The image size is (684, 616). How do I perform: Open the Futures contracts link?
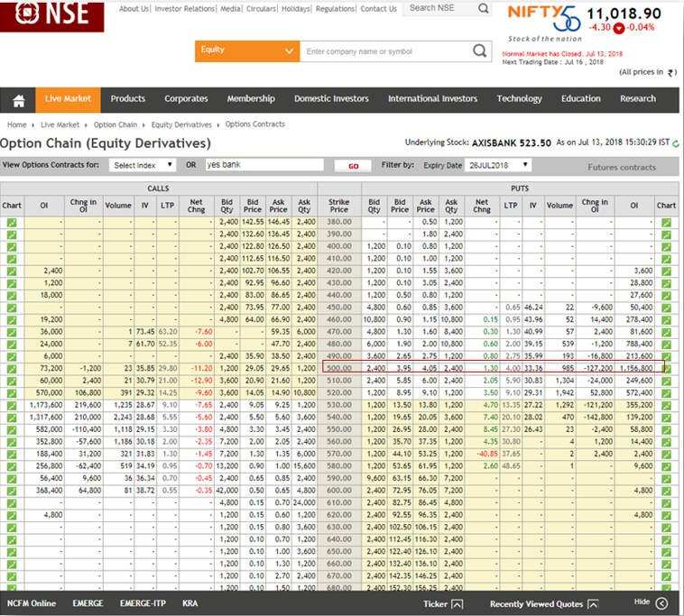point(622,167)
